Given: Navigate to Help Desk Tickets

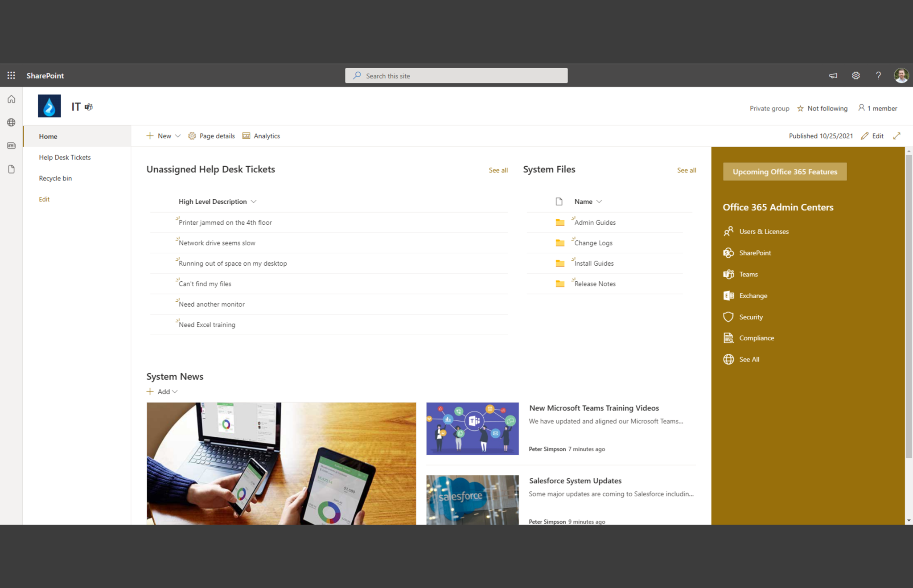Looking at the screenshot, I should [x=65, y=157].
